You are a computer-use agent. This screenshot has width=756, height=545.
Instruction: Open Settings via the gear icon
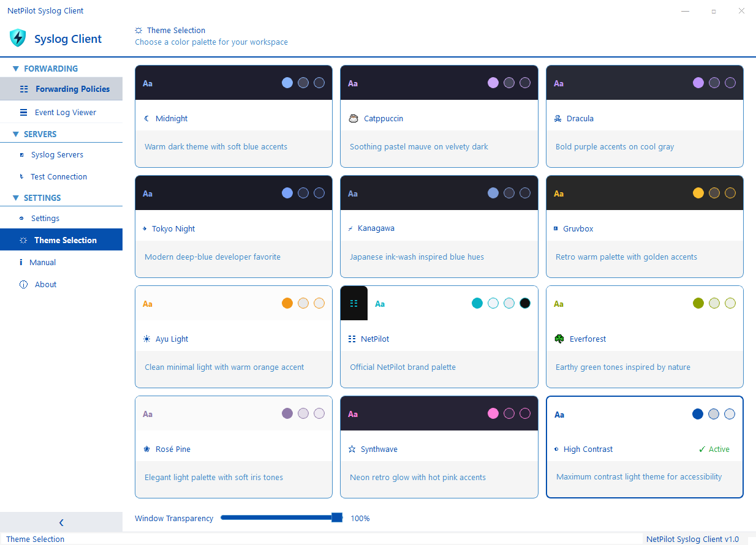[x=23, y=218]
